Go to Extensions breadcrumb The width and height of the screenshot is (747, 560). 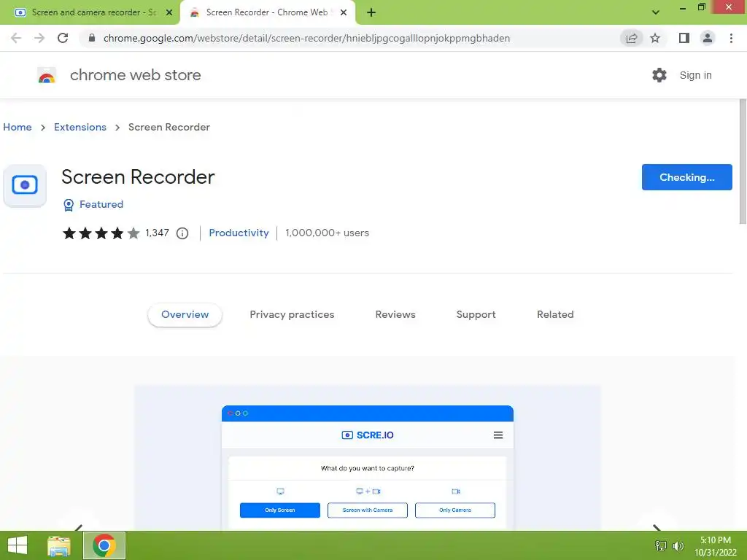(80, 127)
